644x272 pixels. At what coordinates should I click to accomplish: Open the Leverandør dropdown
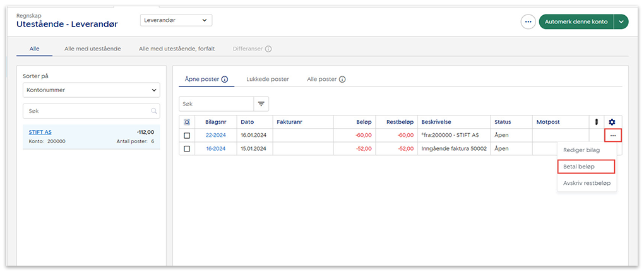point(176,20)
